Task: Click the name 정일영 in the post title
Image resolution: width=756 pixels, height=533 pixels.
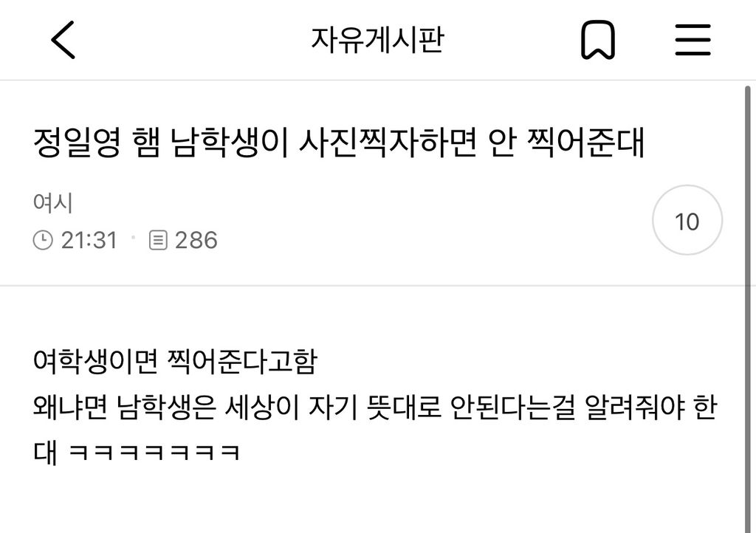Action: [x=77, y=142]
